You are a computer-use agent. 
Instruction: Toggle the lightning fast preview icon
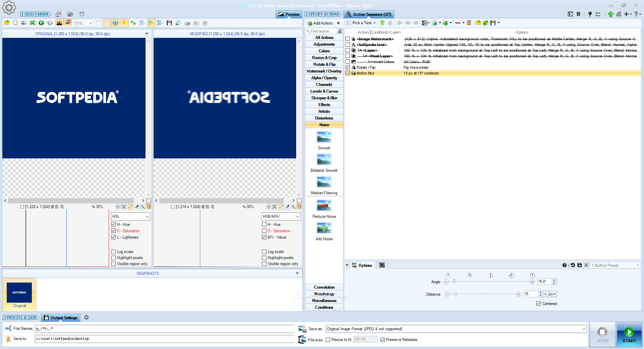click(124, 23)
